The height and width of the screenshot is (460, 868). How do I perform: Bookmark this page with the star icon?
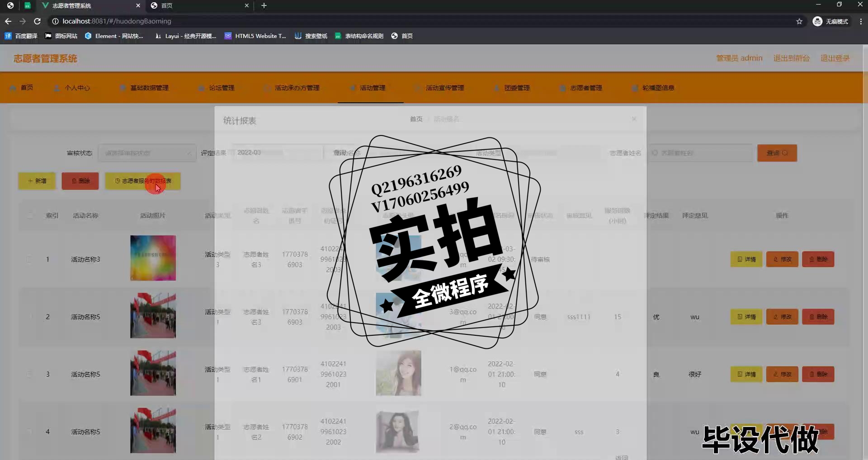pyautogui.click(x=799, y=21)
